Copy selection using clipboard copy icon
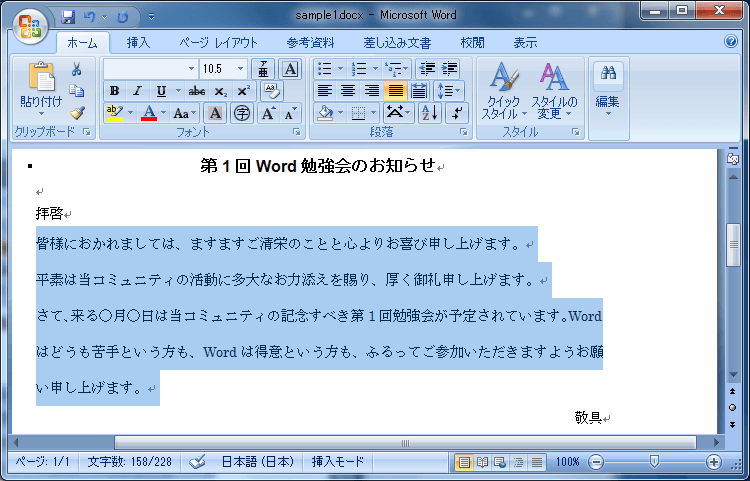 tap(77, 90)
